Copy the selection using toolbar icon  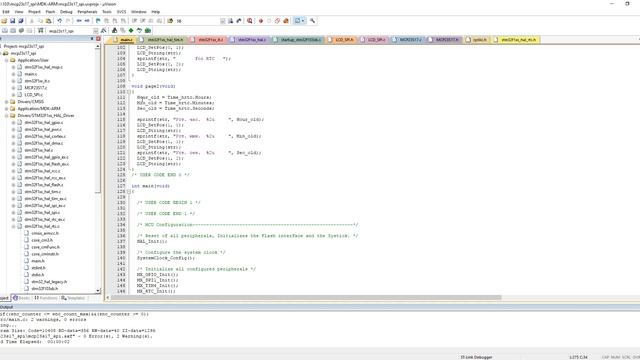(40, 21)
